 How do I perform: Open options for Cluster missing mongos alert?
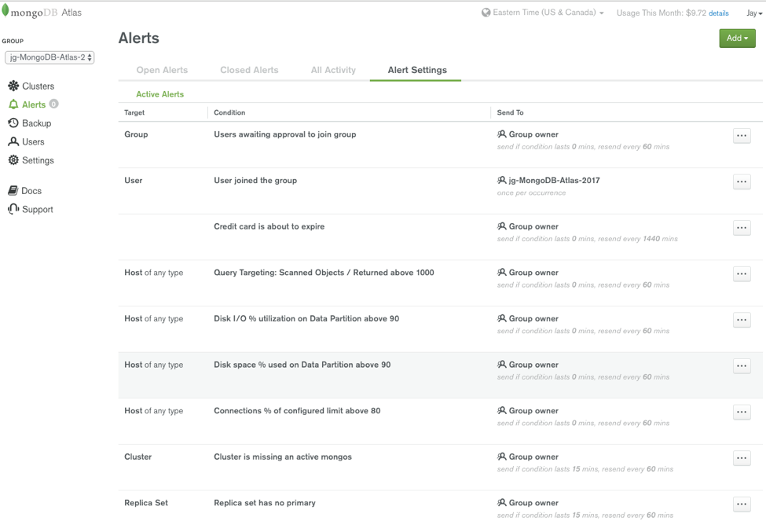click(x=742, y=458)
